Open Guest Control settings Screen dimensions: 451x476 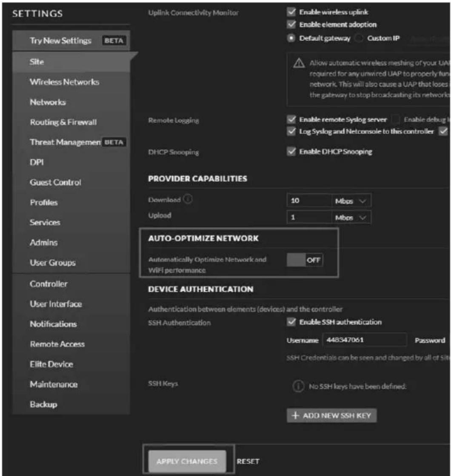point(71,182)
